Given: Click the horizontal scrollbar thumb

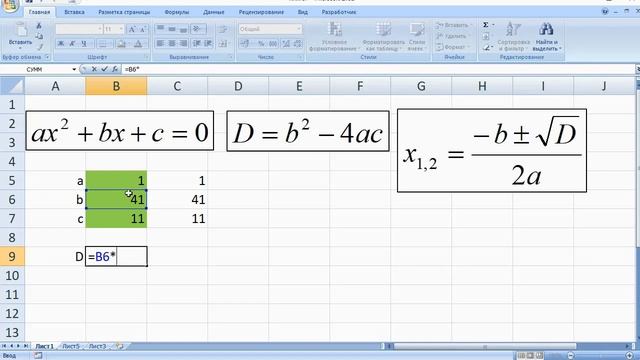Looking at the screenshot, I should click(485, 347).
